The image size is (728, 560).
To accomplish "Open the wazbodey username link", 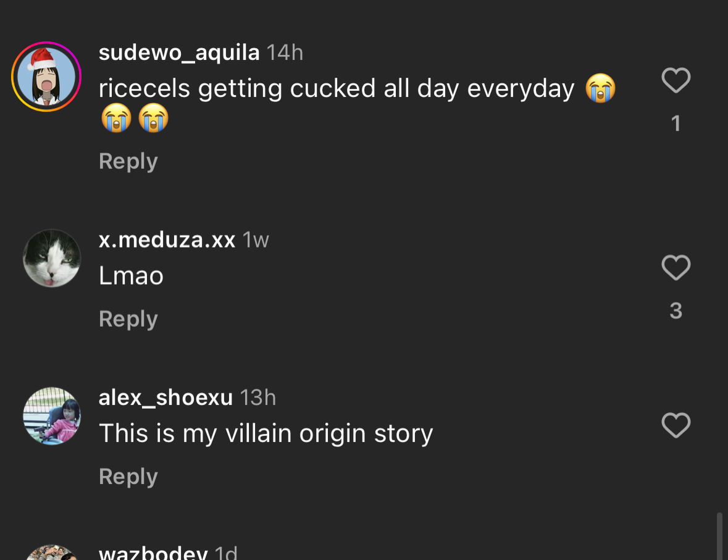I will click(x=153, y=553).
